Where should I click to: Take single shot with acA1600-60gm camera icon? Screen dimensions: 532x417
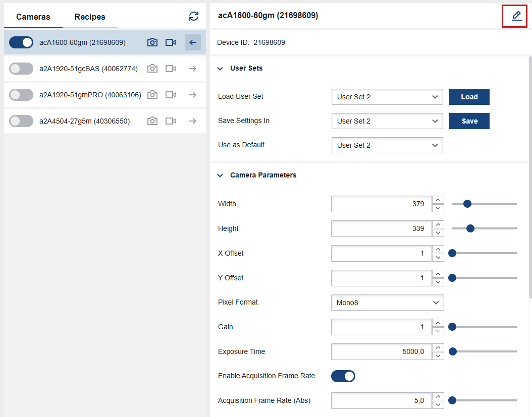152,42
